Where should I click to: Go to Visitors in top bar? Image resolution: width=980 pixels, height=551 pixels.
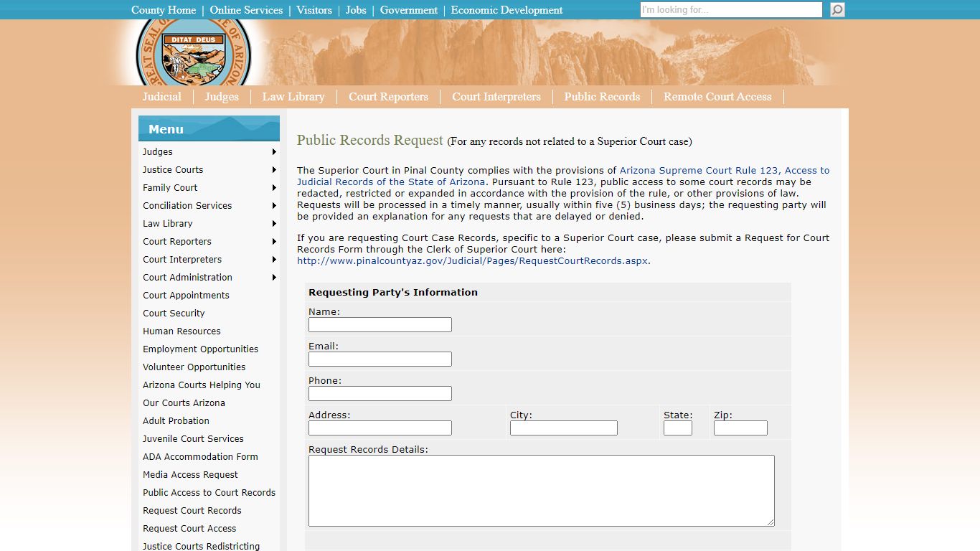[314, 10]
